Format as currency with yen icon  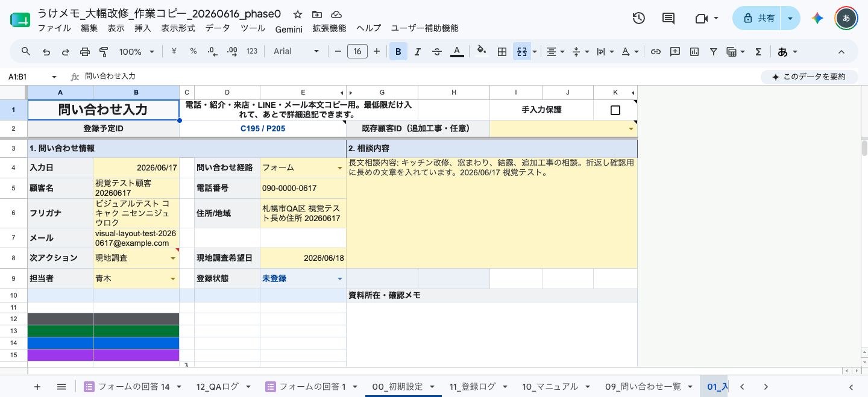tap(174, 52)
